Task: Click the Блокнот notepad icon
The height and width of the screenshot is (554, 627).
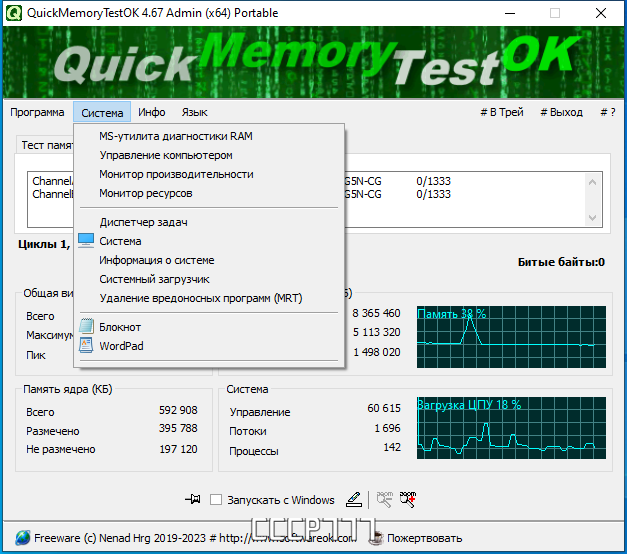Action: pos(86,326)
